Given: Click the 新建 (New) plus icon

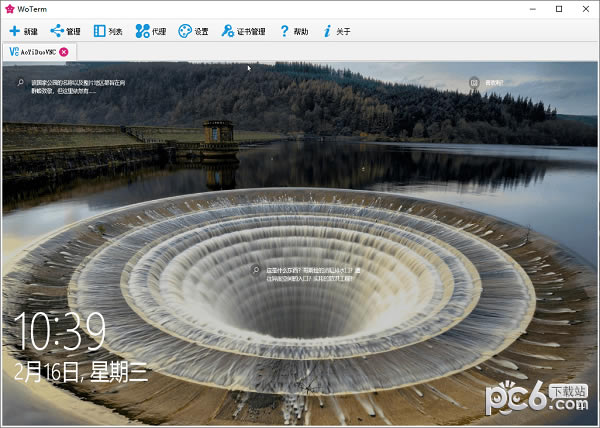Looking at the screenshot, I should coord(14,31).
